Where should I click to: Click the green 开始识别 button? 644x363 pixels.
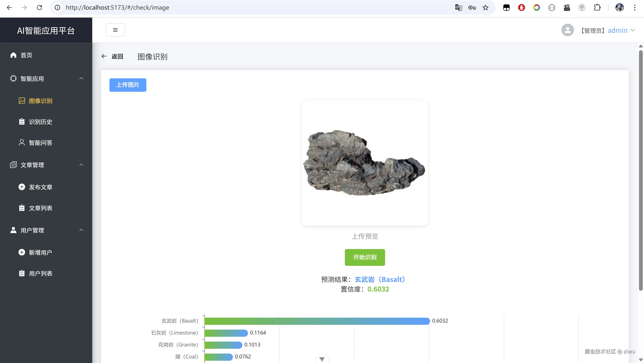365,257
